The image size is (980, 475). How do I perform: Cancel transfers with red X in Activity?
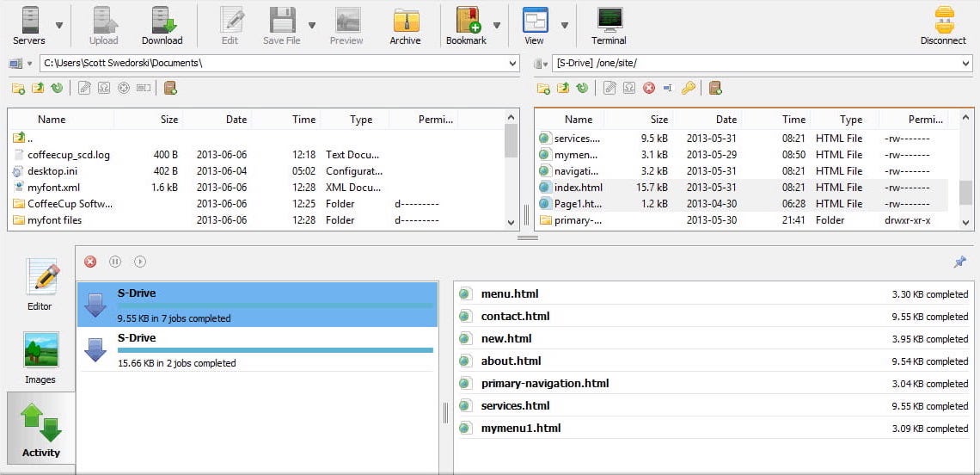[x=90, y=262]
